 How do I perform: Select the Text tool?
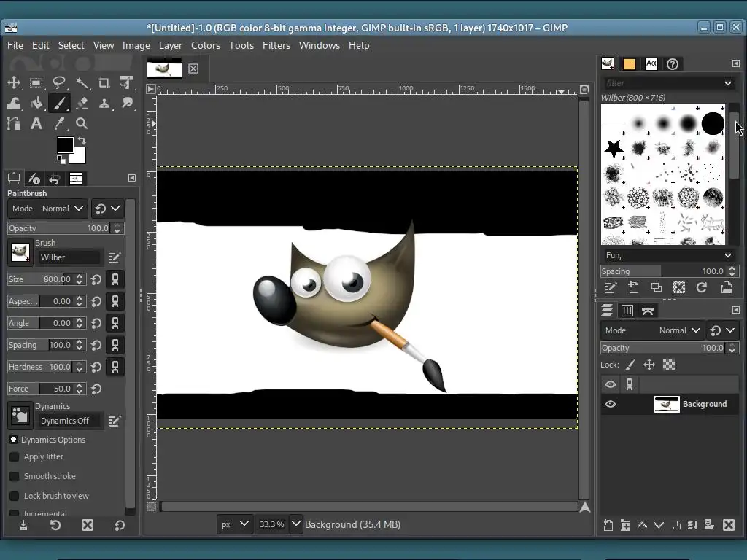click(x=36, y=124)
